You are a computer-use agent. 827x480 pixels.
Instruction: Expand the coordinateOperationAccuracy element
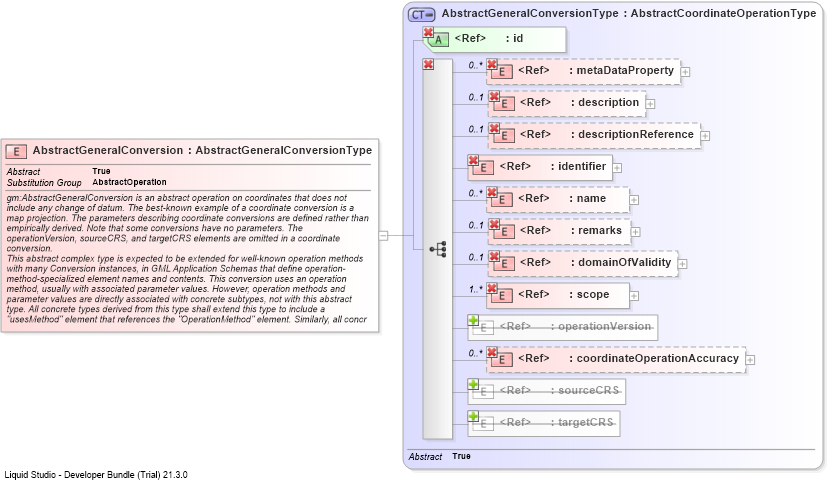tap(750, 360)
